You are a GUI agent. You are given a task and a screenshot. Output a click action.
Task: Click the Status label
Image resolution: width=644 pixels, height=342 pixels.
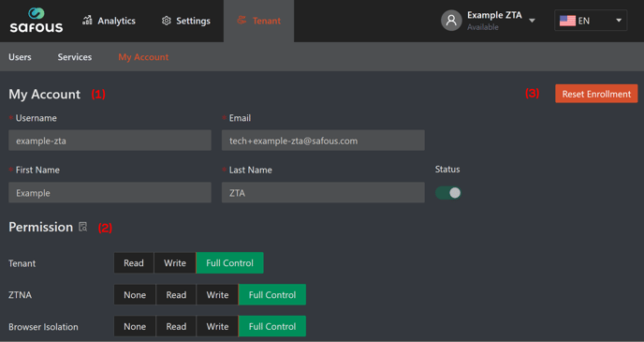click(x=447, y=170)
